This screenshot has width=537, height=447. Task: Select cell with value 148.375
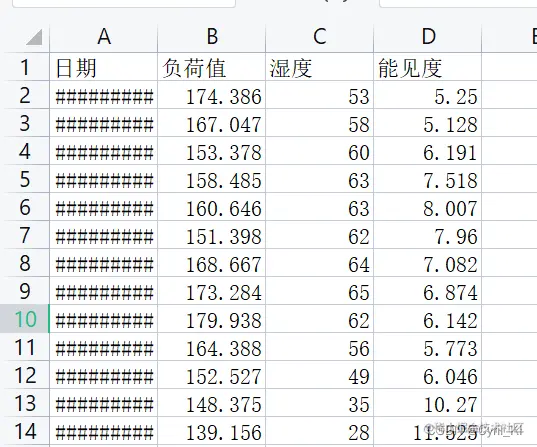[x=211, y=403]
